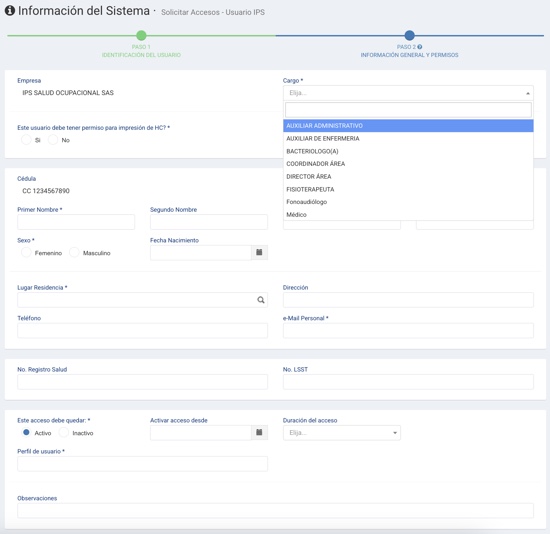Select the PASO 2 step circle

[409, 35]
